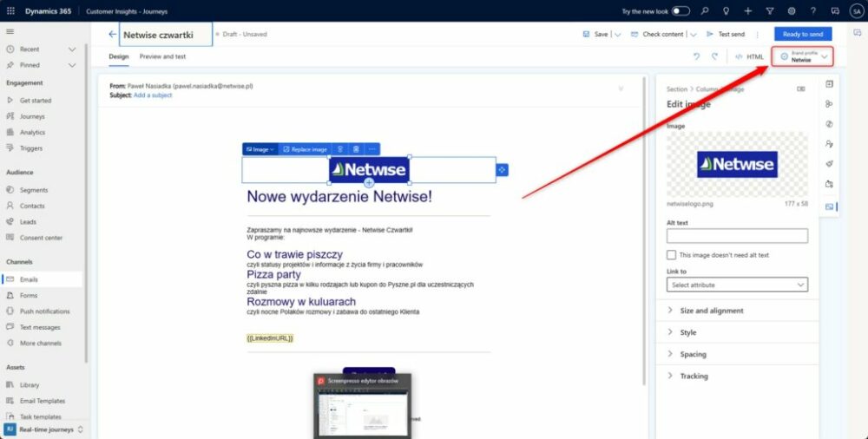Expand the Size and alignment section
The image size is (868, 439).
click(711, 311)
